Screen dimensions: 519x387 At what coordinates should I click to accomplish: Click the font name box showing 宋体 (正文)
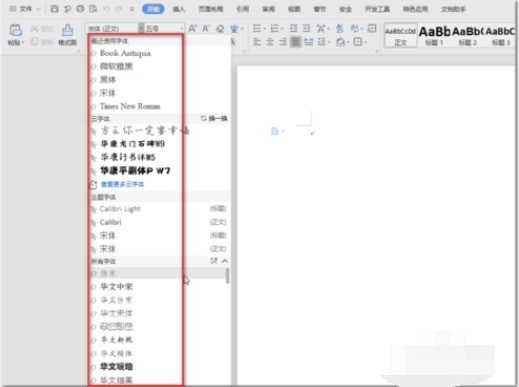tap(111, 29)
